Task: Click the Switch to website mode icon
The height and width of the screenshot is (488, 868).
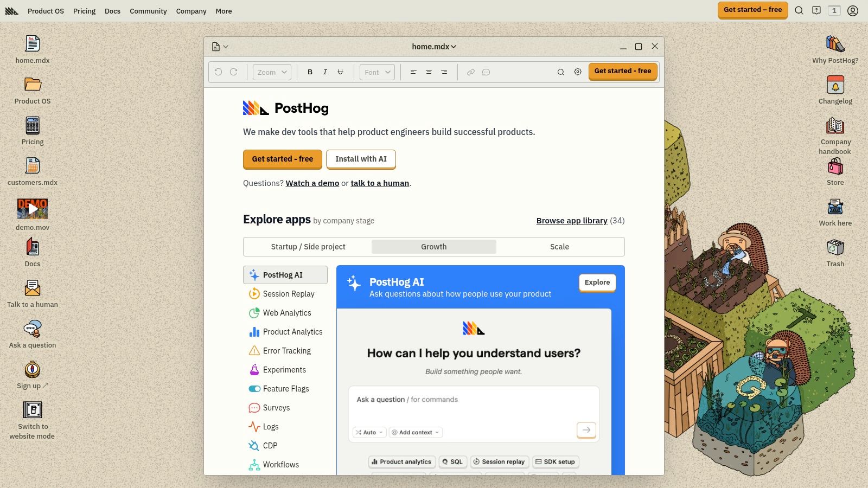Action: tap(33, 410)
